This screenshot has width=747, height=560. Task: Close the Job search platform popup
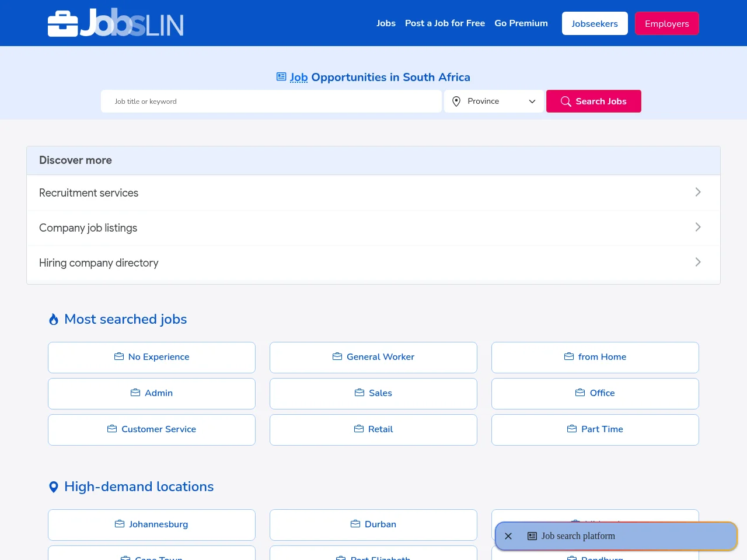tap(508, 536)
